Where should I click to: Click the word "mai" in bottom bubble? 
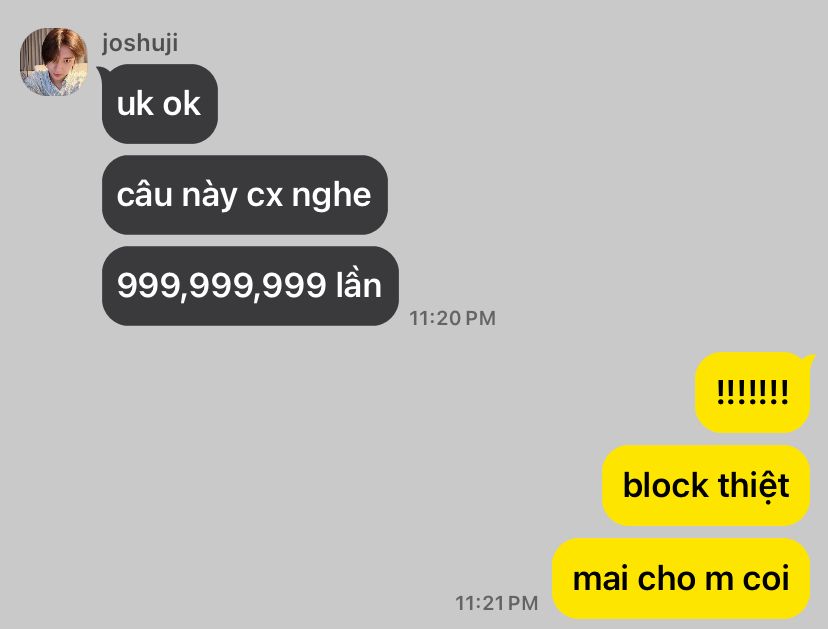coord(601,578)
